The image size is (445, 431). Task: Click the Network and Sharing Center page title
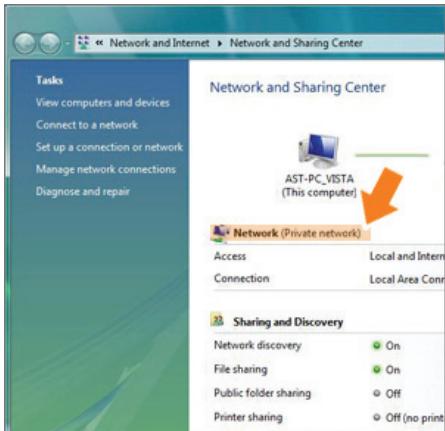coord(298,88)
